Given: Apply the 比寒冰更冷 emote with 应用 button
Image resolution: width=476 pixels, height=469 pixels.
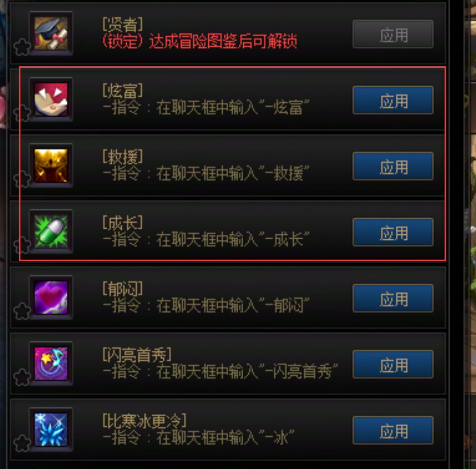Looking at the screenshot, I should click(x=393, y=431).
